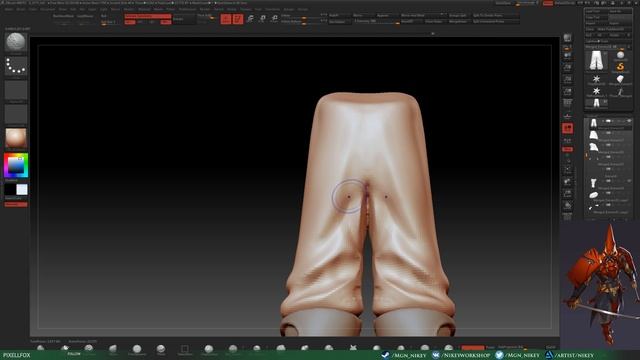The image size is (640, 360).
Task: Select the lower star tool icon
Action: pos(596,91)
